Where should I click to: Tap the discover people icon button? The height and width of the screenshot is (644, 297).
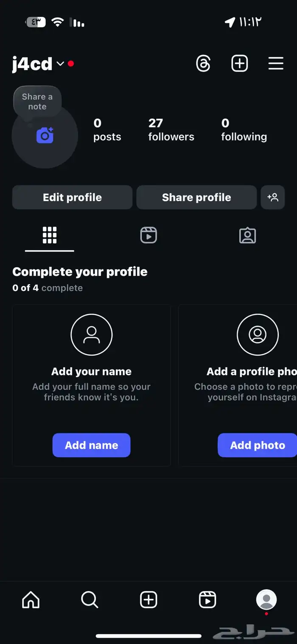(x=272, y=197)
